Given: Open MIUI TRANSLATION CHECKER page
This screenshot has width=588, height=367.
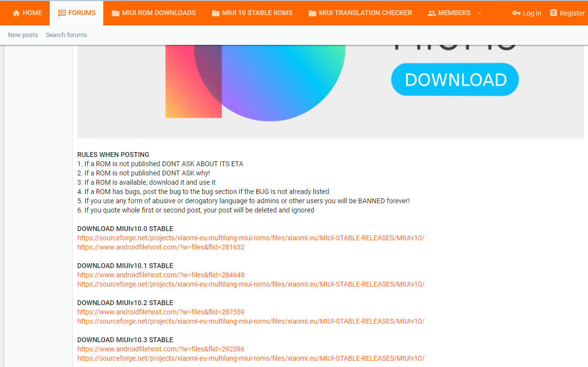Looking at the screenshot, I should [360, 13].
